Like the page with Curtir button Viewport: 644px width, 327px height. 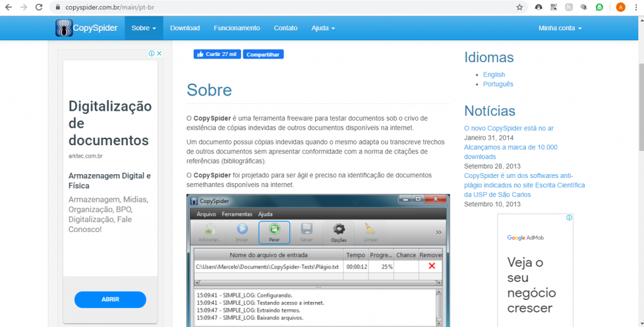click(217, 54)
